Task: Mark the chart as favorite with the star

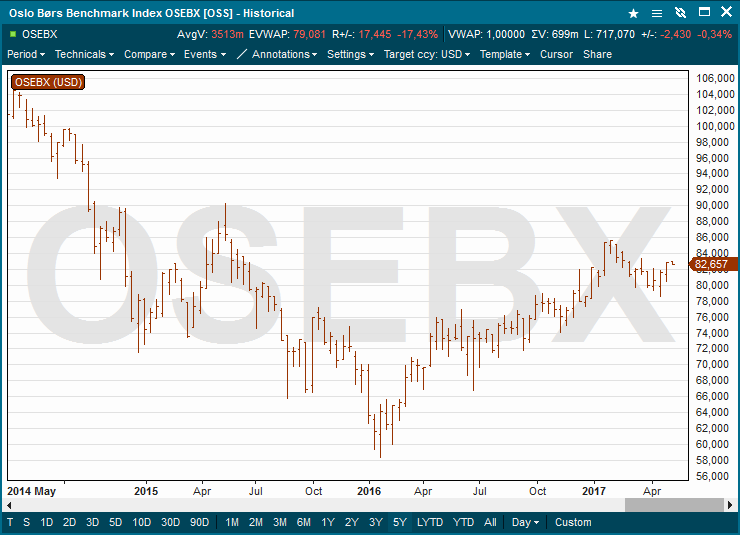Action: coord(633,13)
